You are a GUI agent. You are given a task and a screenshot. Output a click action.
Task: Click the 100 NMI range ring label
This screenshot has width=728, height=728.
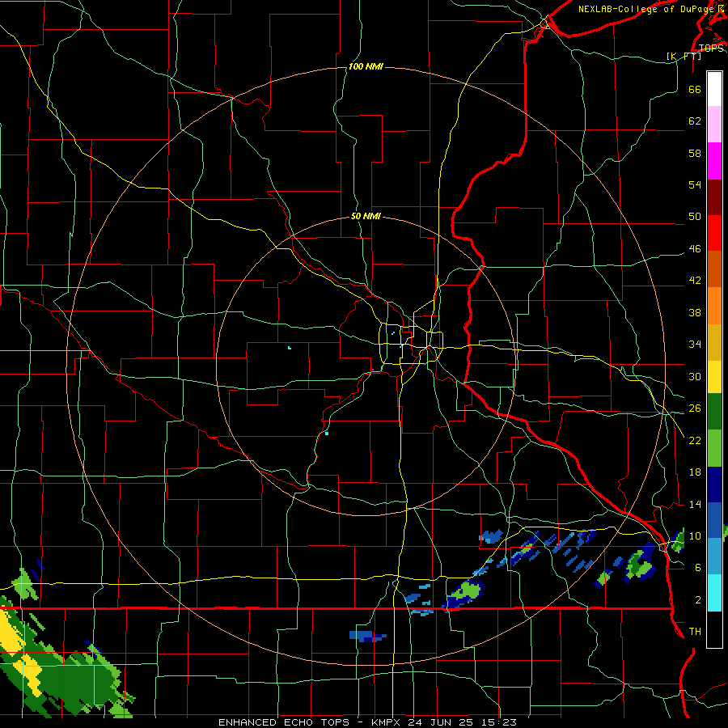pos(366,66)
